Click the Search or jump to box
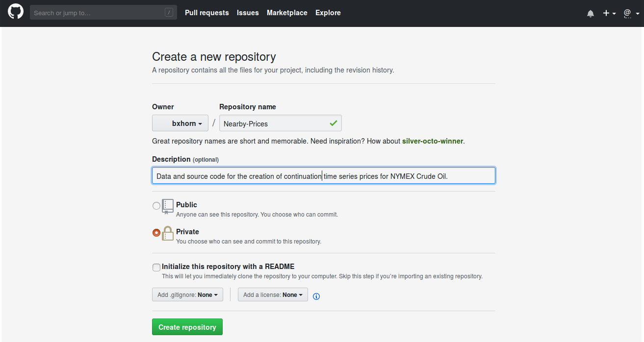The image size is (644, 342). click(x=103, y=12)
